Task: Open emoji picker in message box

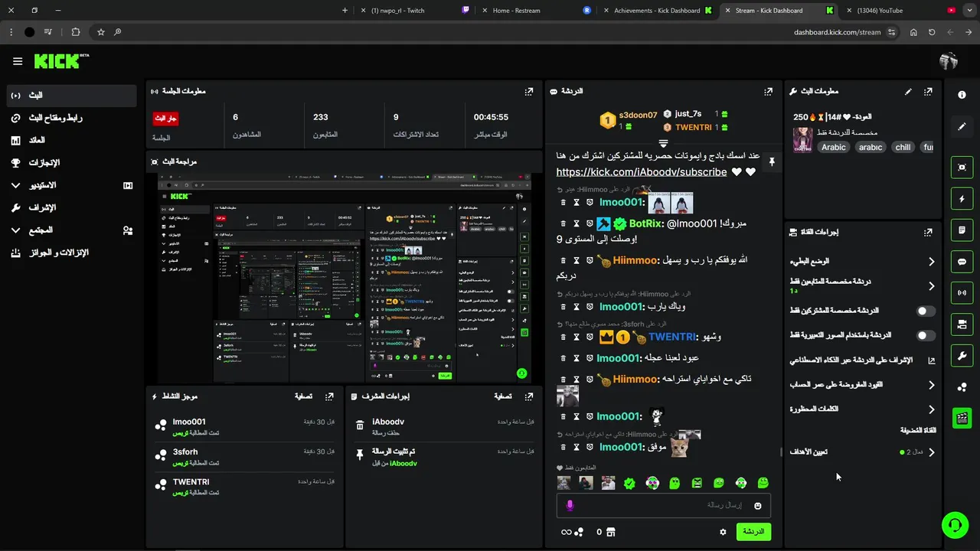Action: (x=758, y=506)
